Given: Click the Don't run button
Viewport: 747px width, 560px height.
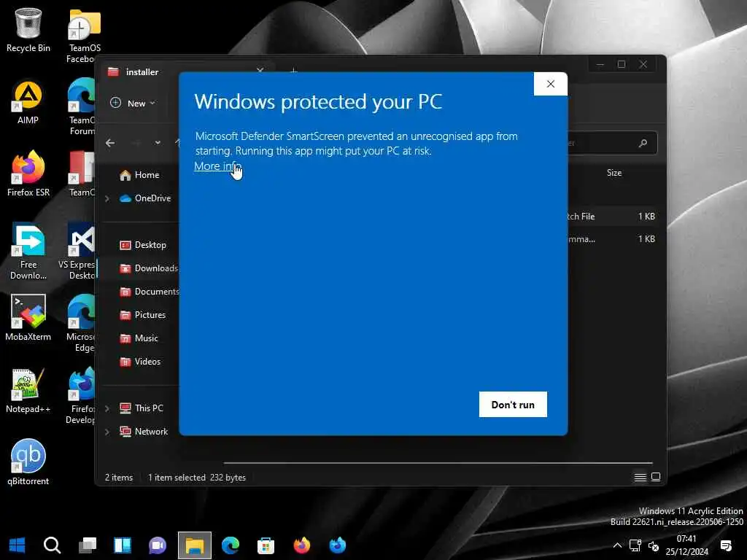Looking at the screenshot, I should pyautogui.click(x=513, y=404).
